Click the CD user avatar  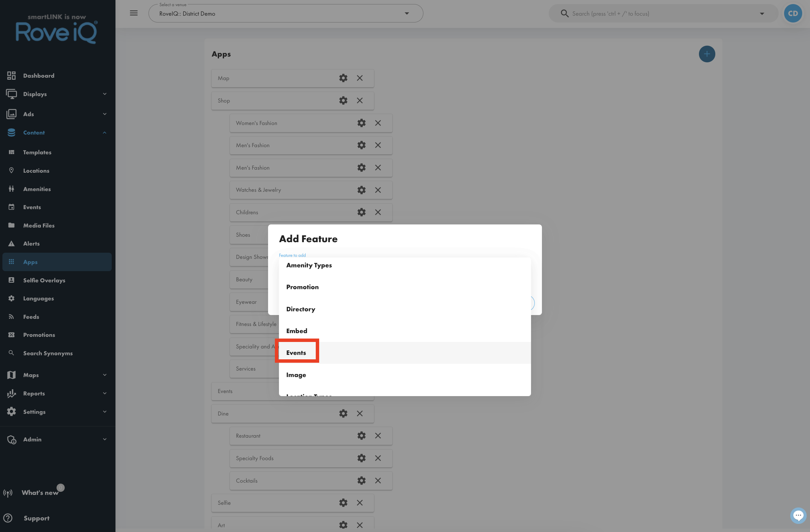(793, 14)
